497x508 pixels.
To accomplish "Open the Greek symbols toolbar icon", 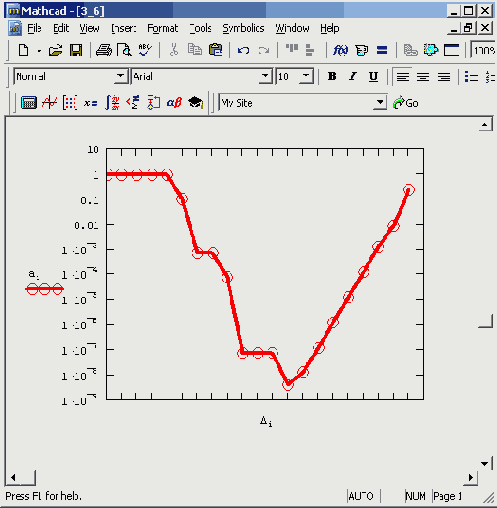I will [174, 103].
